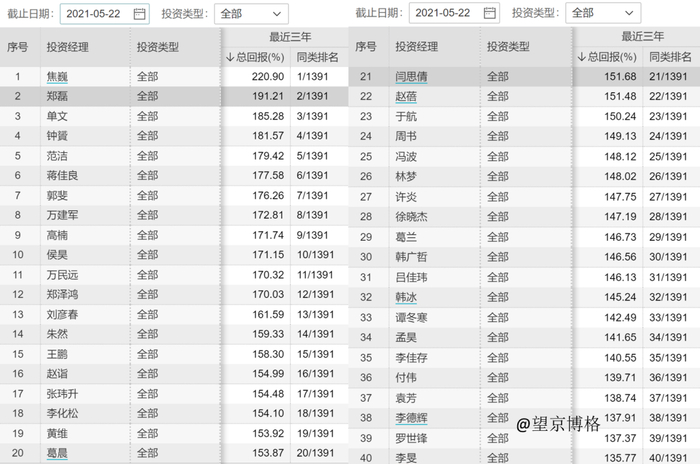The width and height of the screenshot is (700, 464).
Task: Click ranking cell 36/1391
Action: pyautogui.click(x=668, y=377)
